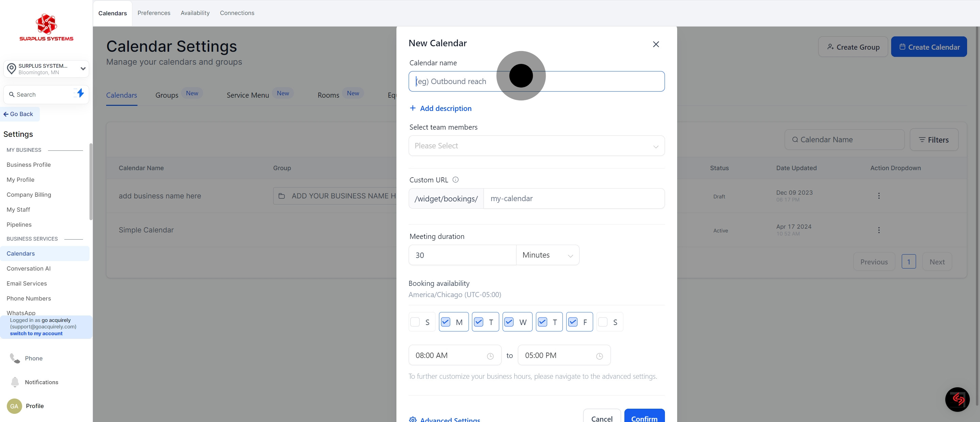Enable the Sunday availability checkbox
The image size is (980, 422).
point(415,322)
